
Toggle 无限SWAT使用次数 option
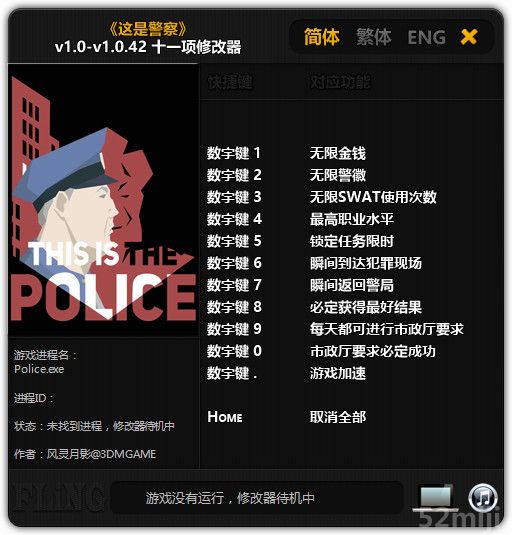[x=373, y=197]
